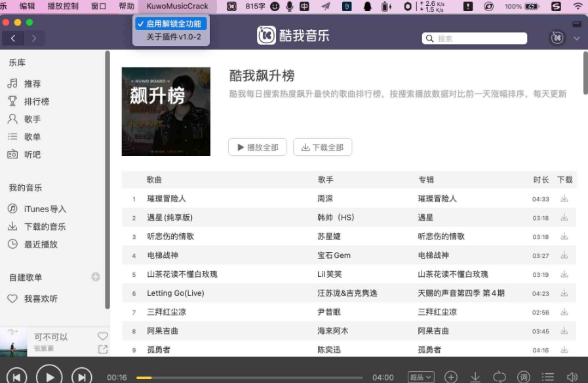Open the 听吧 radio page
Screen dimensions: 588x383
point(32,155)
